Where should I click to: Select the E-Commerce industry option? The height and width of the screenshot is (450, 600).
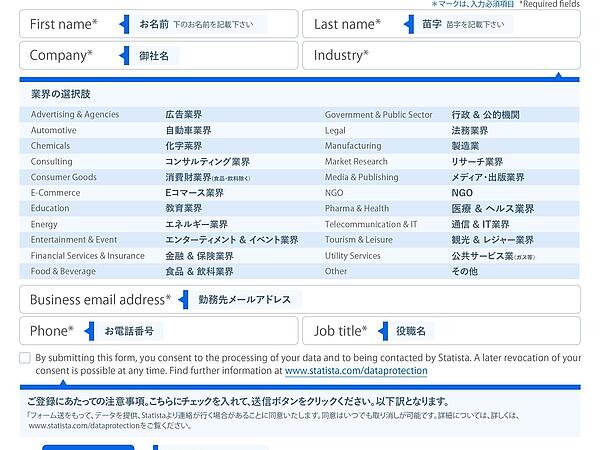click(56, 192)
